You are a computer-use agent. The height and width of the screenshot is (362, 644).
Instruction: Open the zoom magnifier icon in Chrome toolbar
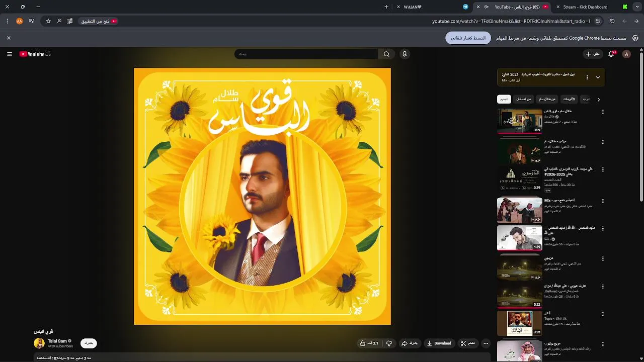click(x=59, y=21)
